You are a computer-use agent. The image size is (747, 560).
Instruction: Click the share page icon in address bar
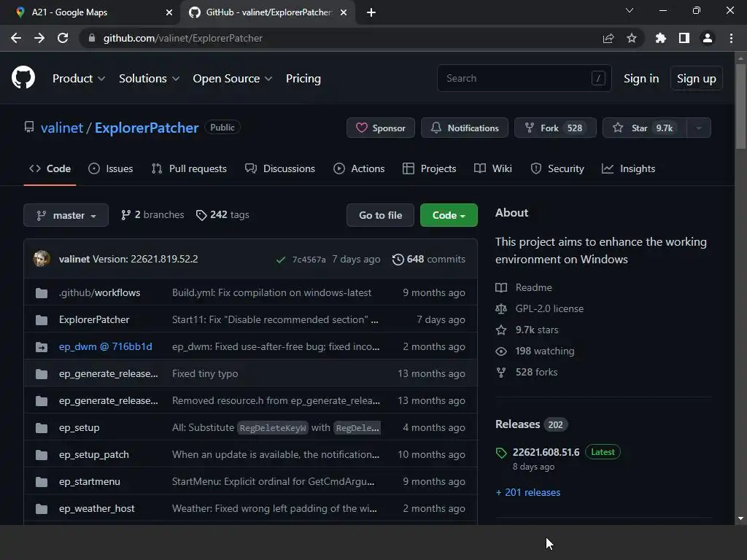click(608, 38)
